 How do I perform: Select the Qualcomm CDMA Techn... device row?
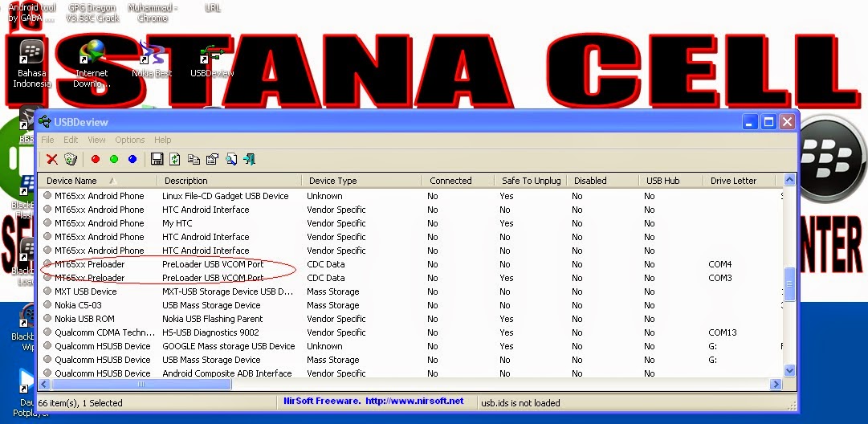coord(410,332)
